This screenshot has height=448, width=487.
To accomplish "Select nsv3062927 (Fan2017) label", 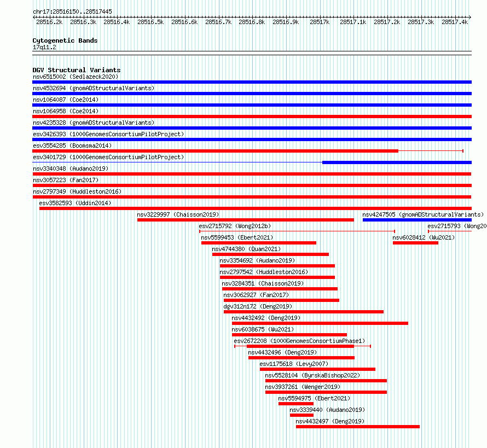I will [x=256, y=295].
